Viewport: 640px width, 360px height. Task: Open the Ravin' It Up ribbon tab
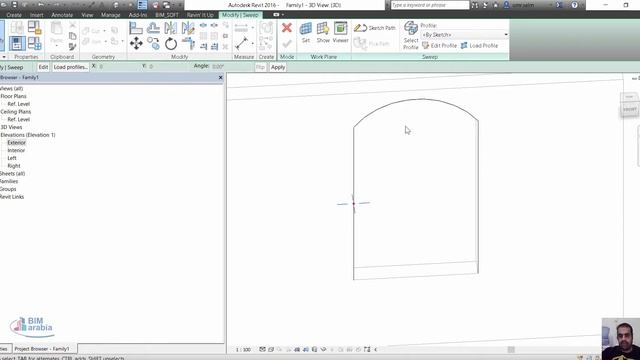click(200, 15)
